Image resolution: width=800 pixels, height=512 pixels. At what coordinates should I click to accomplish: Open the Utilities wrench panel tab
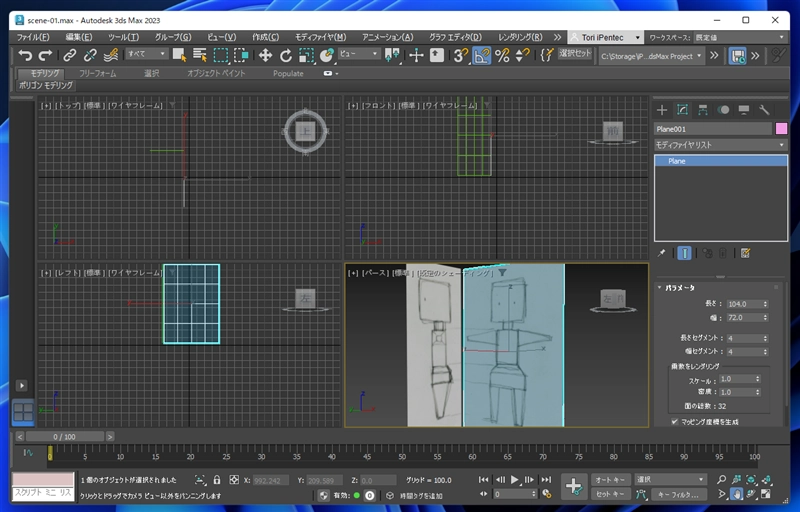pyautogui.click(x=764, y=110)
